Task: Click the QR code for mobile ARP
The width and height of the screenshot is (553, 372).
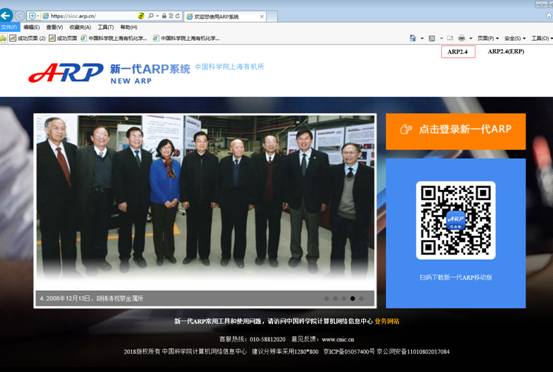Action: 456,220
